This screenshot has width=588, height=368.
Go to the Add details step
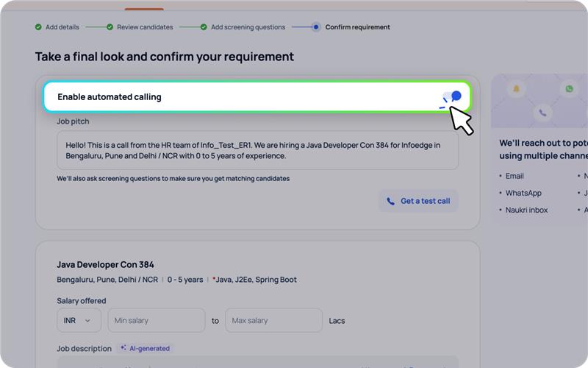click(62, 27)
